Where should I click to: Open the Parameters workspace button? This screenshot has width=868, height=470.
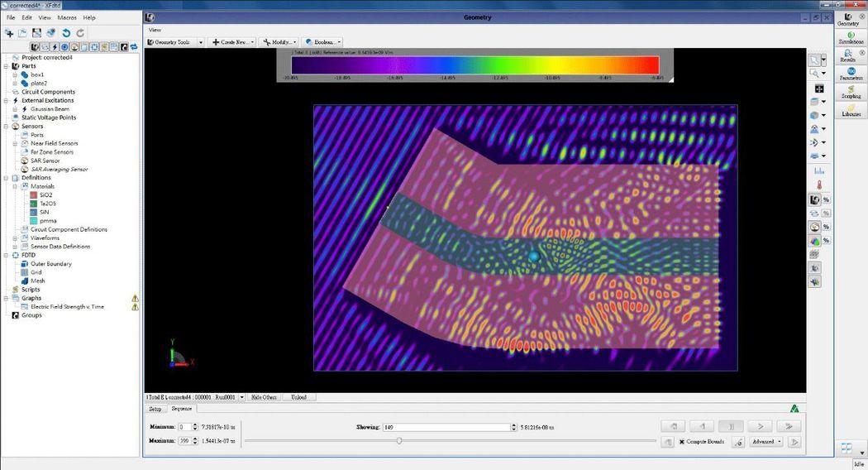click(851, 74)
